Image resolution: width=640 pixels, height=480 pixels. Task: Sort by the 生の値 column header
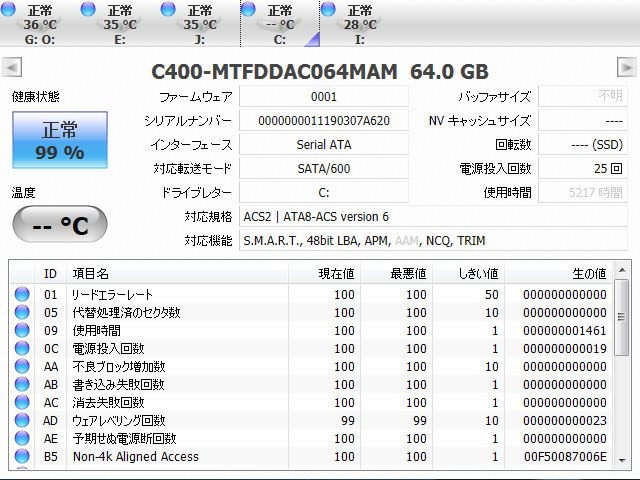[x=558, y=273]
